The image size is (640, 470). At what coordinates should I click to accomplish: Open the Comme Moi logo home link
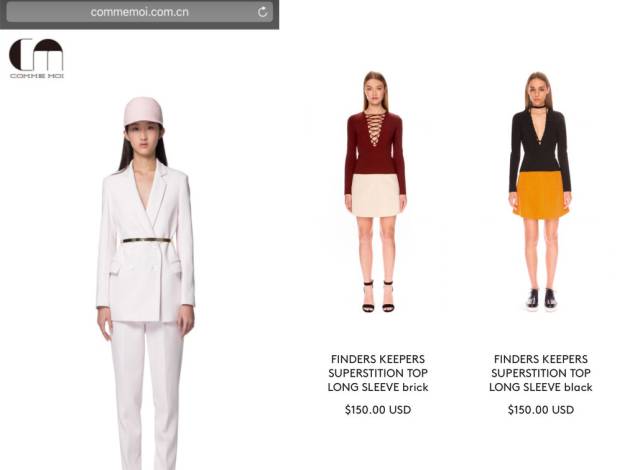[x=36, y=58]
